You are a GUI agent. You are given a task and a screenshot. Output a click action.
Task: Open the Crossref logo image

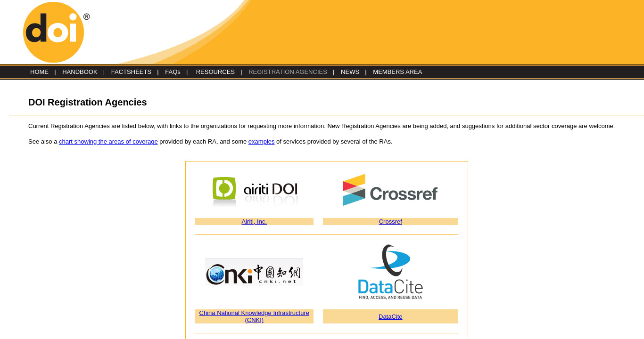click(390, 190)
